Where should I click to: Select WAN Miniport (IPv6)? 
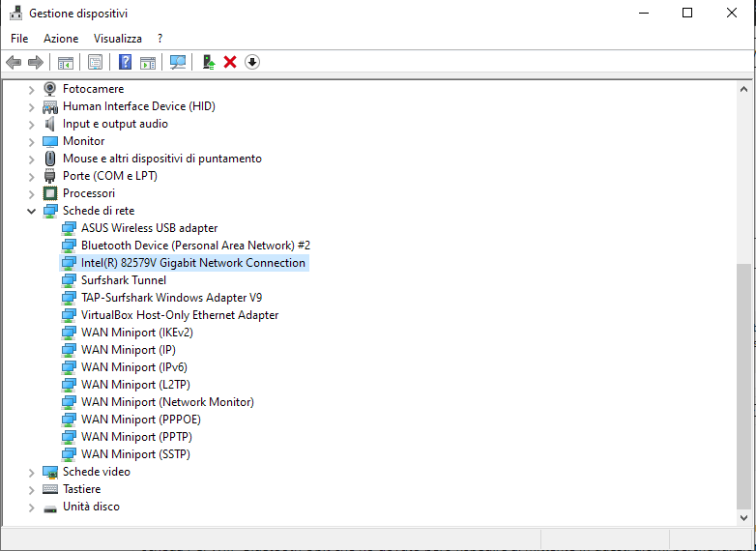(x=134, y=367)
